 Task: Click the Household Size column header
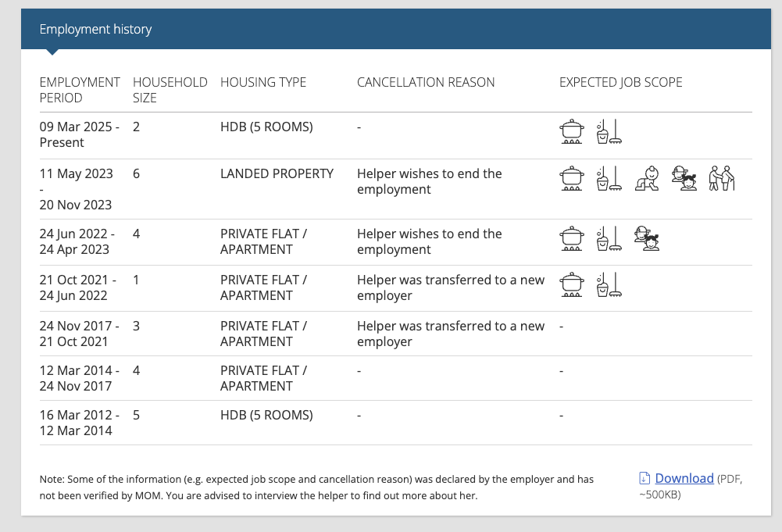point(170,90)
